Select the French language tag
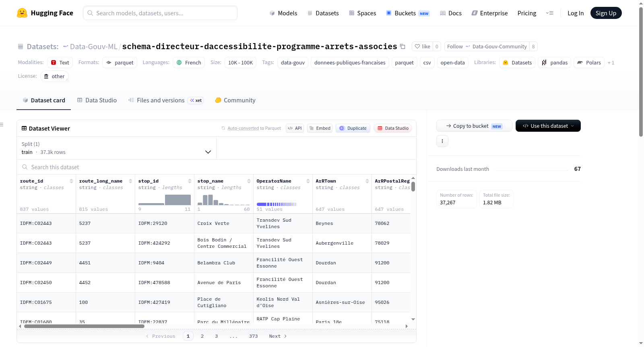 coord(189,62)
